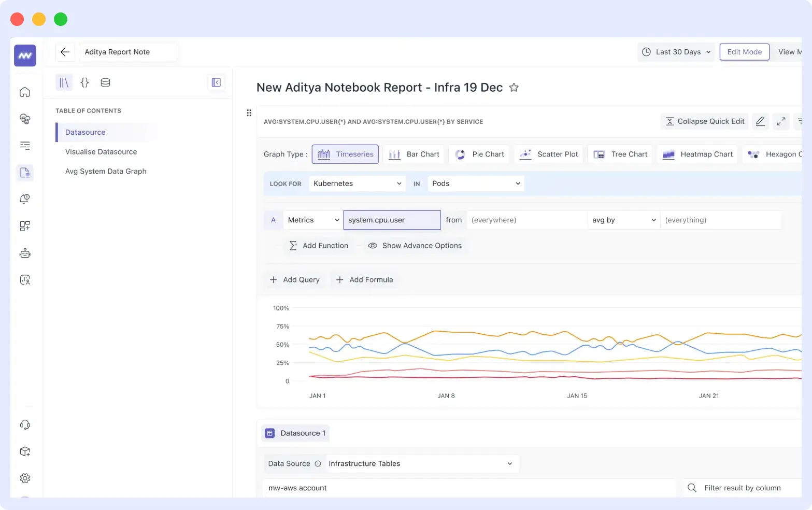Image resolution: width=812 pixels, height=510 pixels.
Task: Collapse the sidebar using the panel collapse icon
Action: (x=216, y=82)
